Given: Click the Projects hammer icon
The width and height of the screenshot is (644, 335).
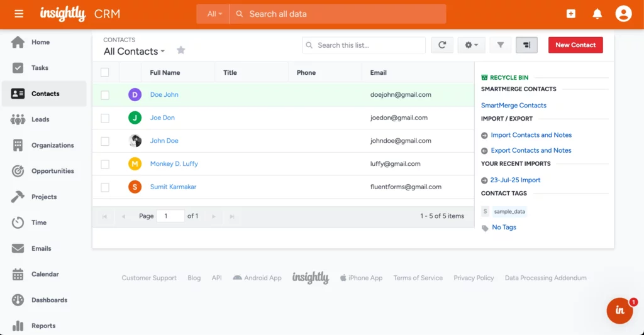Looking at the screenshot, I should click(x=18, y=197).
